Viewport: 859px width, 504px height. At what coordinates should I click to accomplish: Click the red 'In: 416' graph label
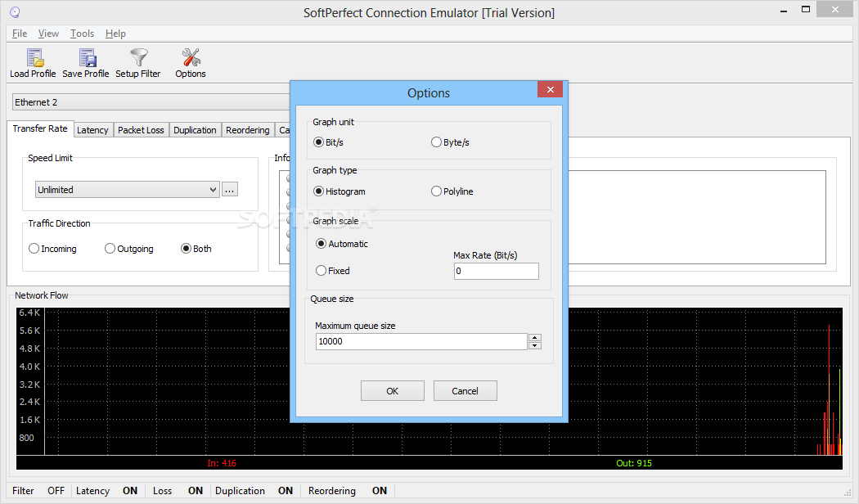(222, 463)
